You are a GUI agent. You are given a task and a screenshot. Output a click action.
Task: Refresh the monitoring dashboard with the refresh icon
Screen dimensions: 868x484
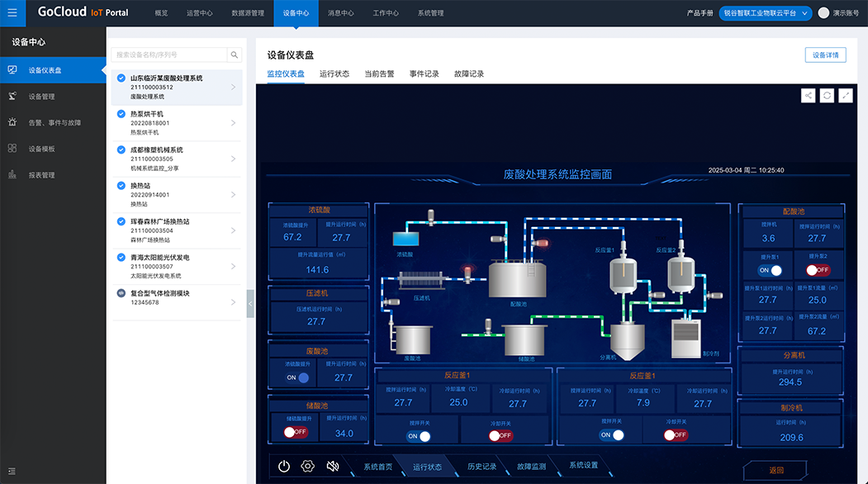pyautogui.click(x=827, y=96)
